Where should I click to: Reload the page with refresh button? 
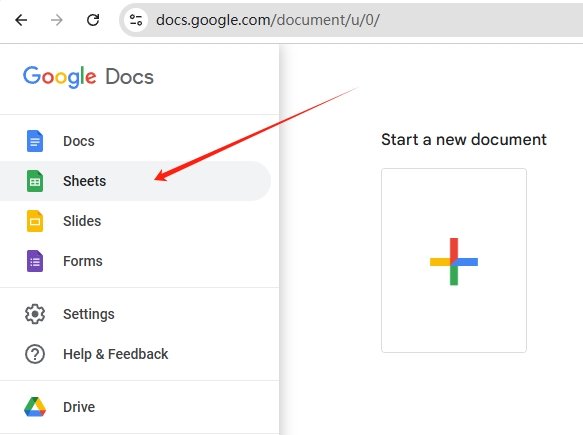93,20
